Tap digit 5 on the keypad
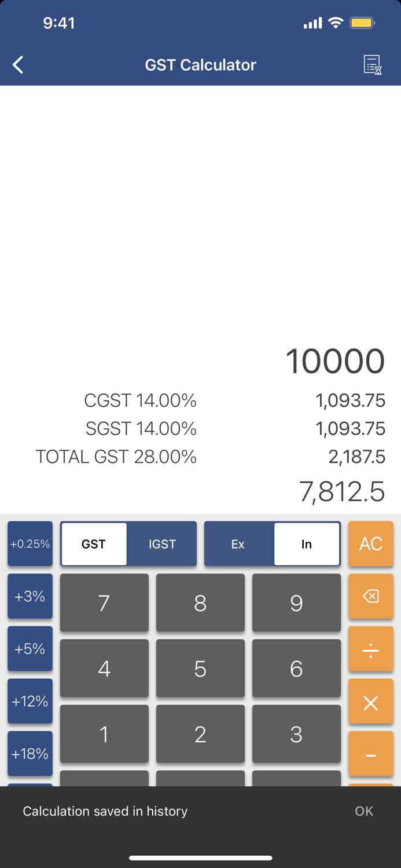This screenshot has width=401, height=868. coord(200,668)
